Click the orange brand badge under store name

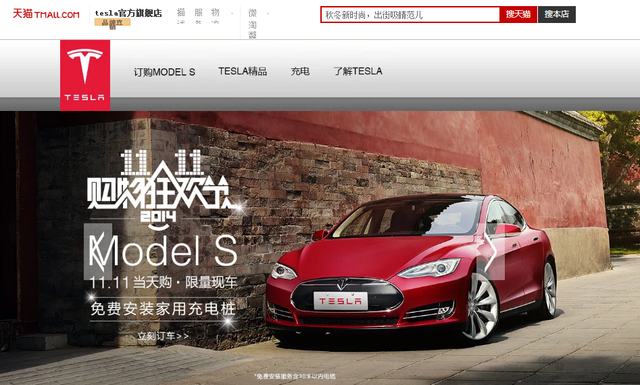click(x=112, y=22)
